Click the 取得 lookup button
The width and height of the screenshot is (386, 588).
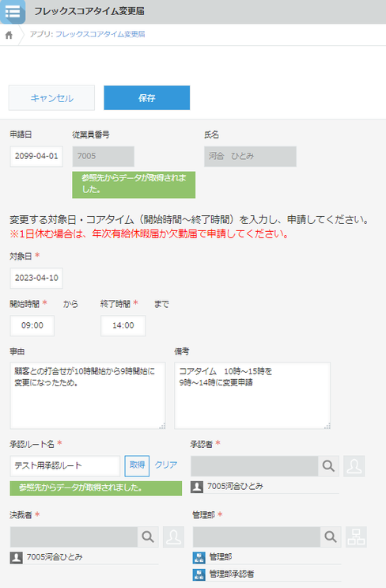click(x=137, y=466)
